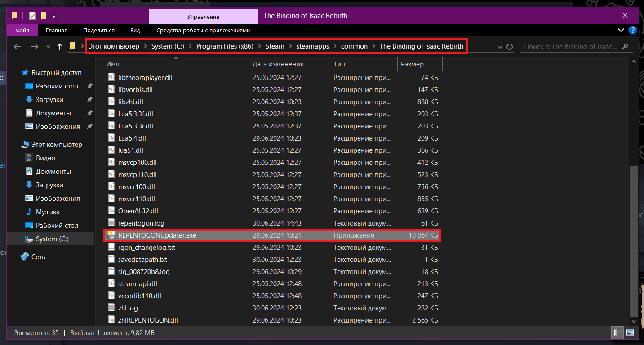Refresh the current folder view

[510, 47]
